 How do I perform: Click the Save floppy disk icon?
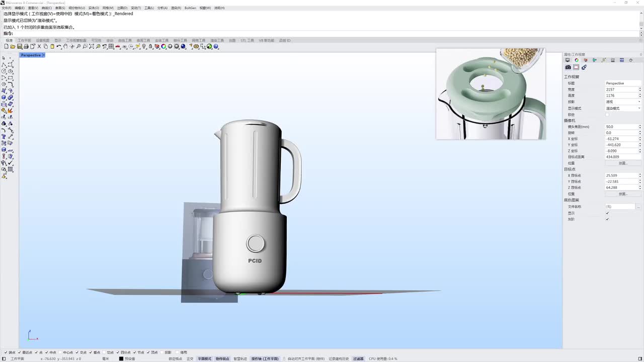tap(20, 46)
